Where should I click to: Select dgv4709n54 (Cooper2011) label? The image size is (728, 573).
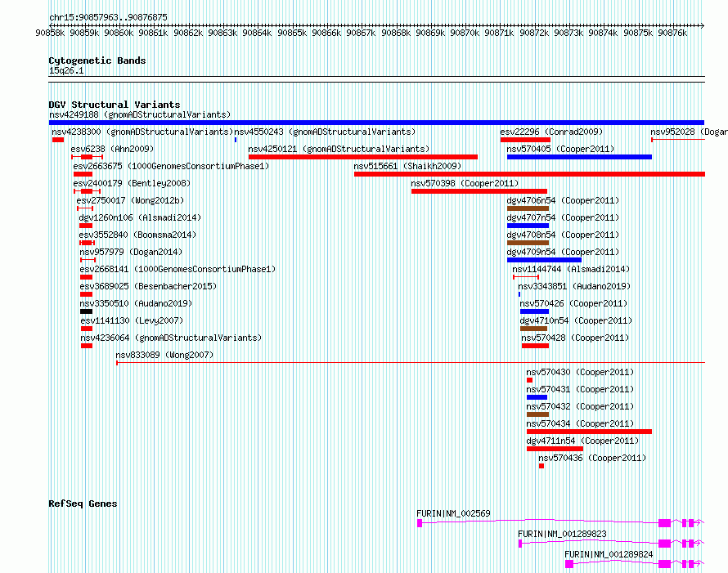pos(564,252)
